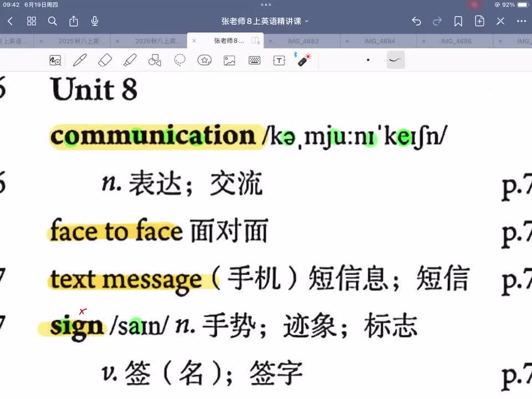Select the Lasso selection tool

pyautogui.click(x=180, y=60)
